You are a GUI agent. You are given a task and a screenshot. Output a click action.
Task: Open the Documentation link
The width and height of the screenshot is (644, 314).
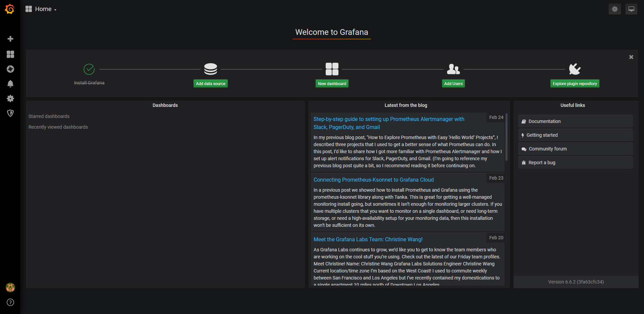pos(576,121)
